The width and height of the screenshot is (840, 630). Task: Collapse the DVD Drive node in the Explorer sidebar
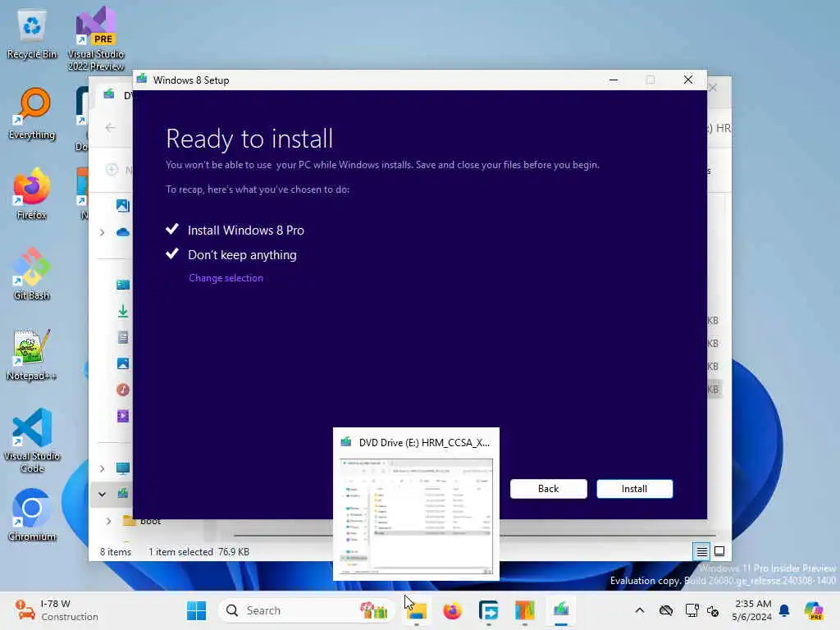coord(102,494)
